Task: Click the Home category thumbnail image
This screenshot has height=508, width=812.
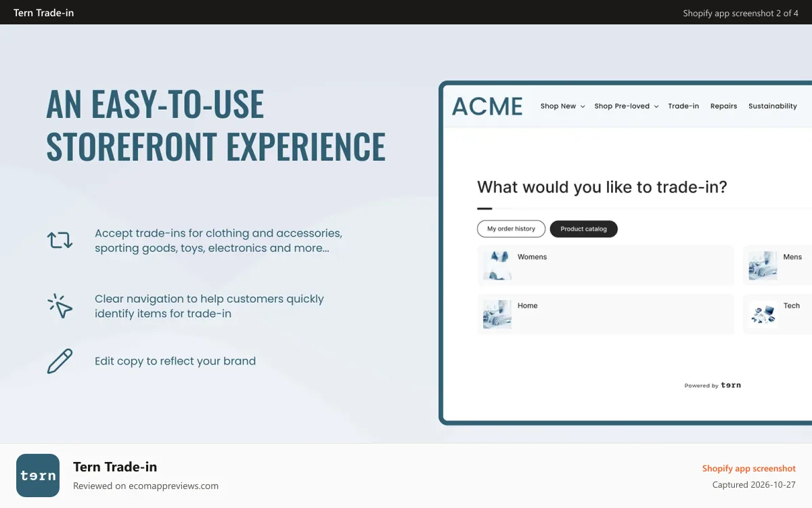Action: click(497, 314)
